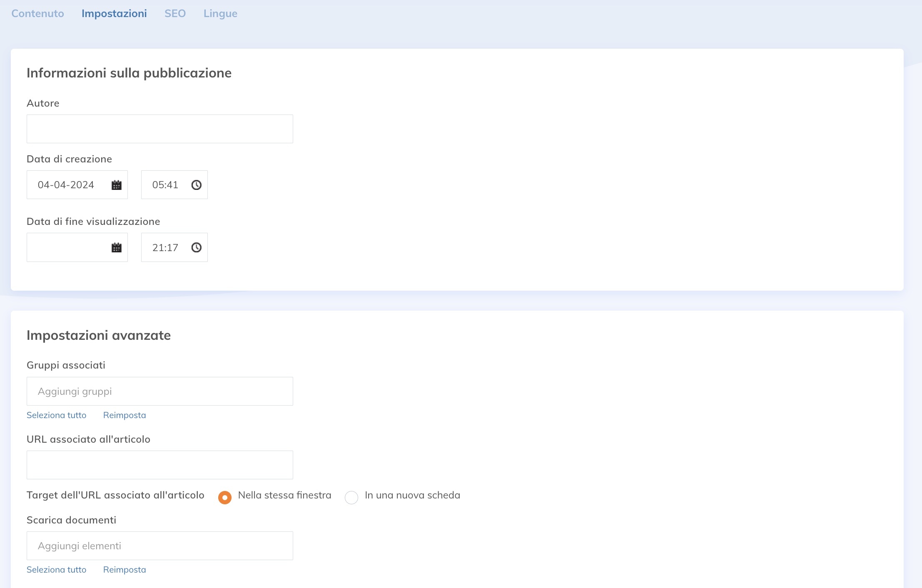Viewport: 922px width, 588px height.
Task: Click 'Seleziona tutto' under Scarica documenti
Action: pyautogui.click(x=56, y=570)
